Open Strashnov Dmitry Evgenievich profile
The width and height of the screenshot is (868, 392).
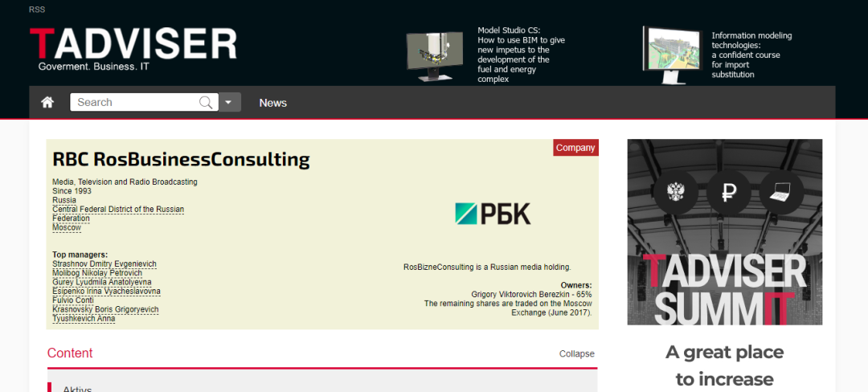[104, 263]
